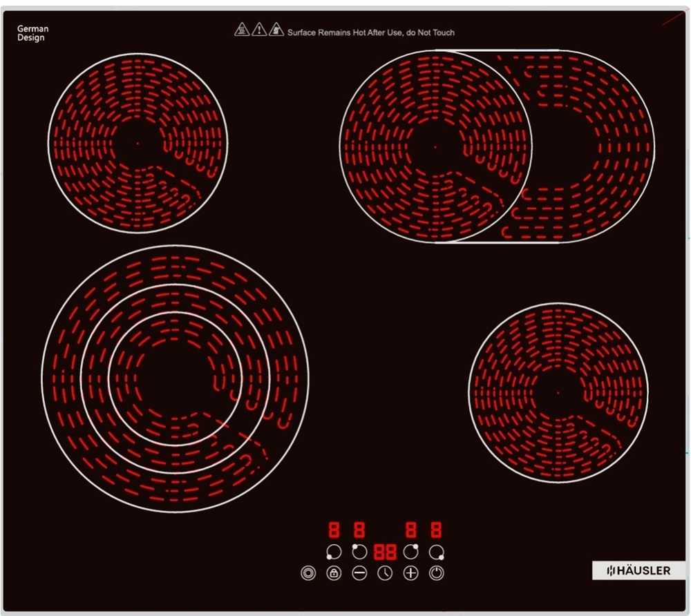The height and width of the screenshot is (616, 691).
Task: Click the two-digit timer display
Action: [x=385, y=552]
